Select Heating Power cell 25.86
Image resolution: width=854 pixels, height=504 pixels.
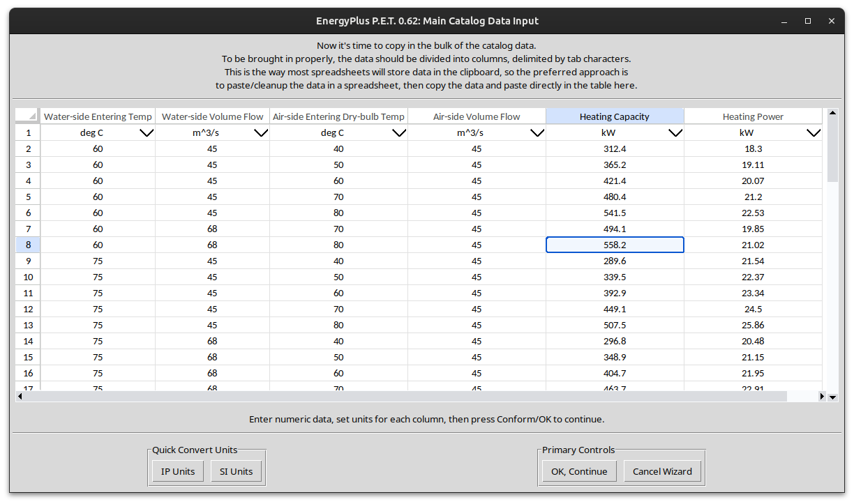[753, 325]
